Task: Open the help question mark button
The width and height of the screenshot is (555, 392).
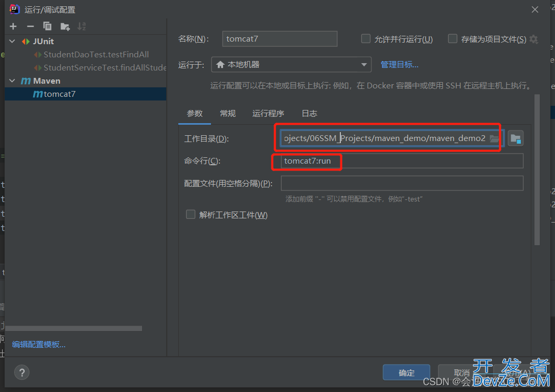Action: click(x=22, y=372)
